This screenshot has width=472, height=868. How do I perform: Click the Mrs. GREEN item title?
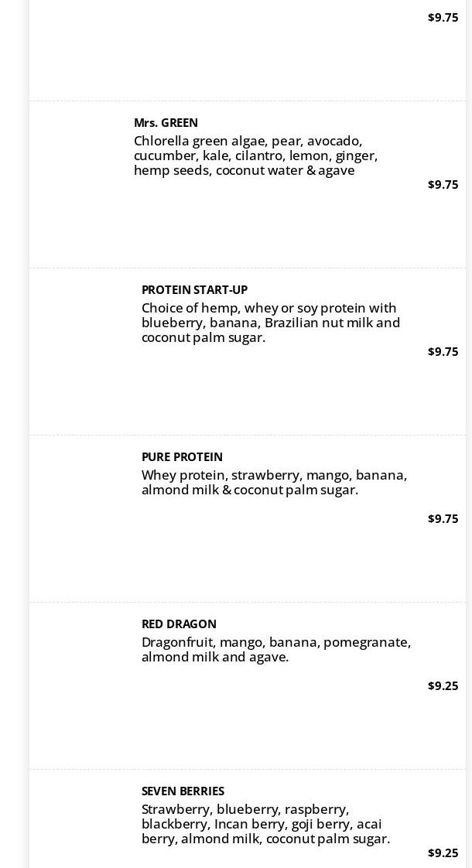(166, 123)
